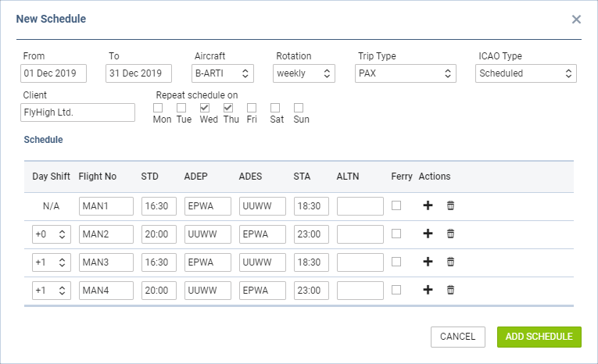Click ADEP field in MAN4 row

208,291
